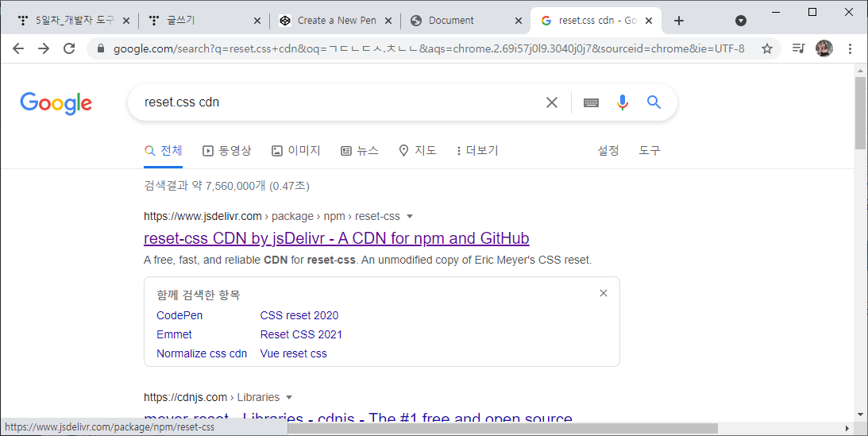Click the vertical scrollbar thumb
The image size is (868, 436).
click(x=860, y=113)
